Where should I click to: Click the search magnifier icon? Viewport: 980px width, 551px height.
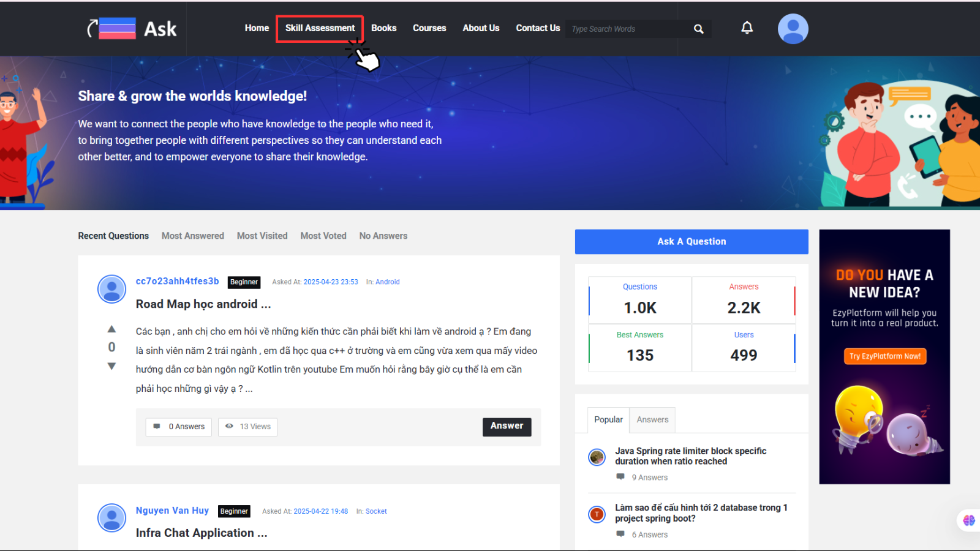[698, 29]
